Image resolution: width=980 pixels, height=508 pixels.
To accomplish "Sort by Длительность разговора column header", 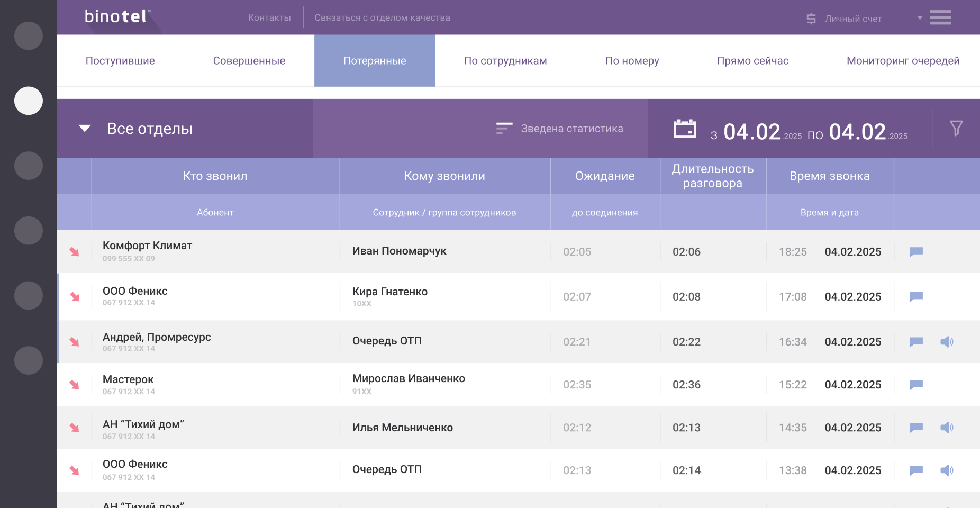I will tap(713, 176).
